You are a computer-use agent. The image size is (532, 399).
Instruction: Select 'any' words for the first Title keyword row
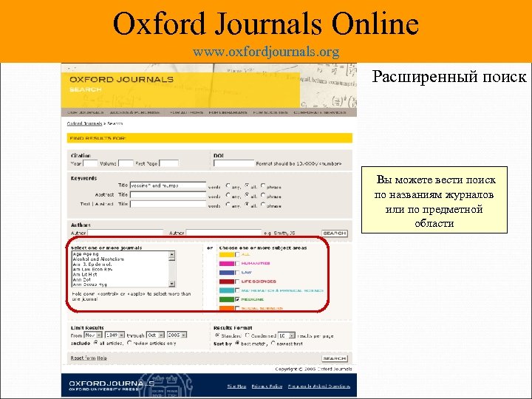click(x=228, y=186)
